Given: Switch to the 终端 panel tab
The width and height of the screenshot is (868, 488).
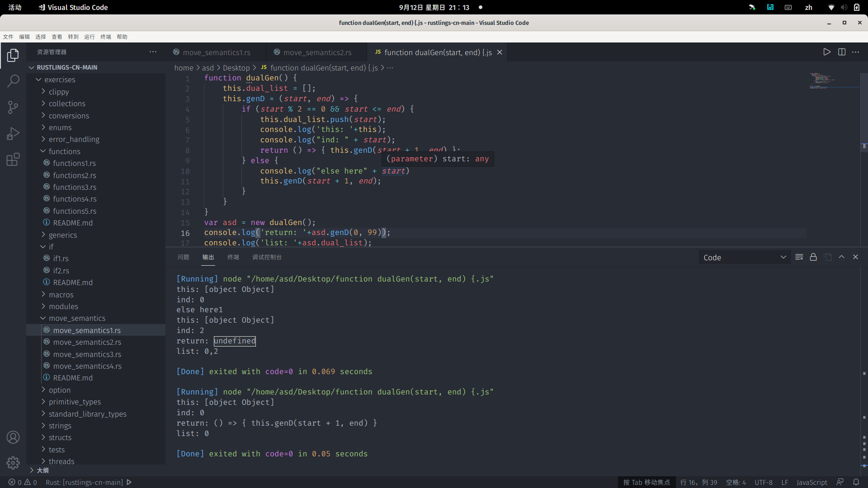Looking at the screenshot, I should click(233, 257).
